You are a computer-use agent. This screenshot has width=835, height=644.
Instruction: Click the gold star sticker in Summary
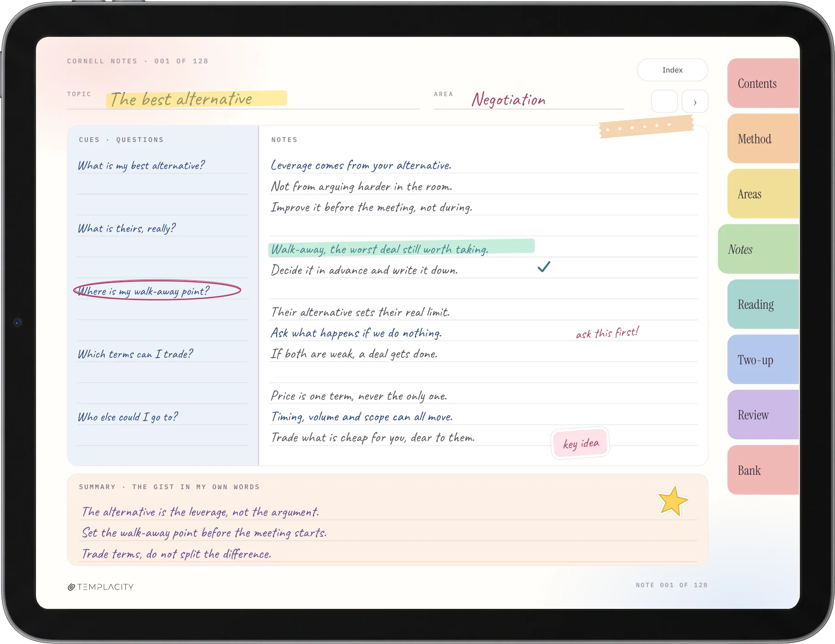(673, 501)
